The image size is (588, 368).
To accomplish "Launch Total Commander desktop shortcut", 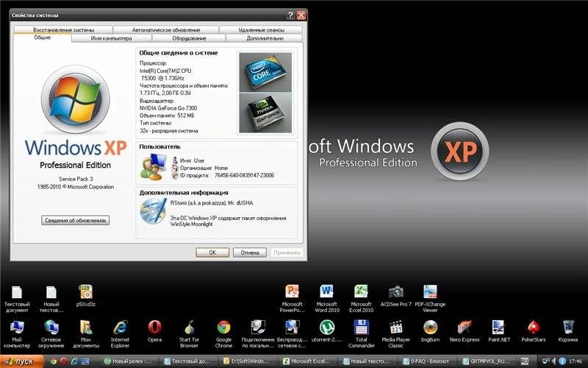I will 361,334.
